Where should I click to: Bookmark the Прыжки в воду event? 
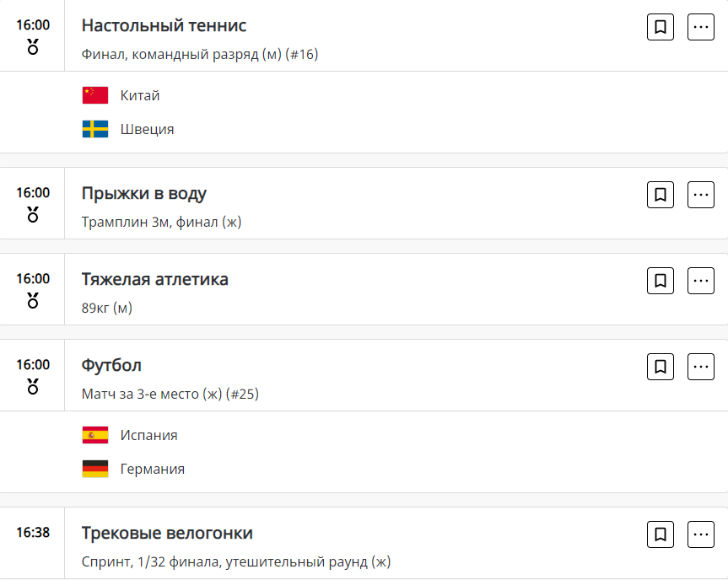point(661,195)
